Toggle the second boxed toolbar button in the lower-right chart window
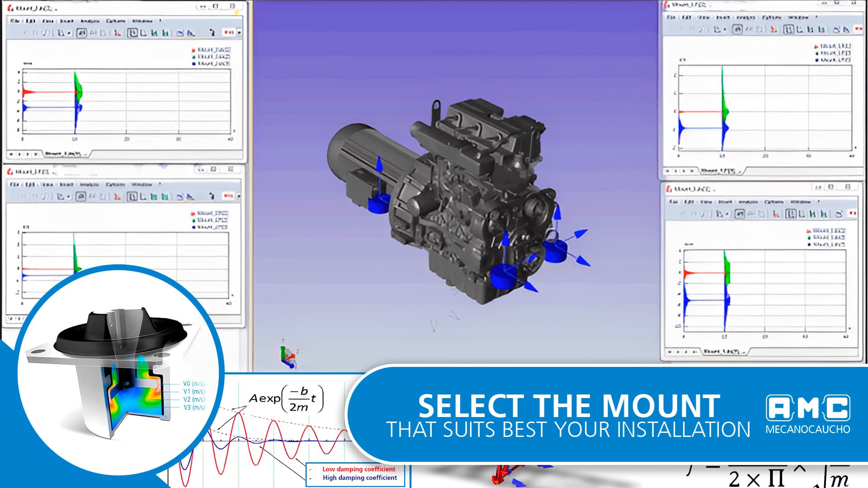Viewport: 868px width, 488px height. coord(791,214)
